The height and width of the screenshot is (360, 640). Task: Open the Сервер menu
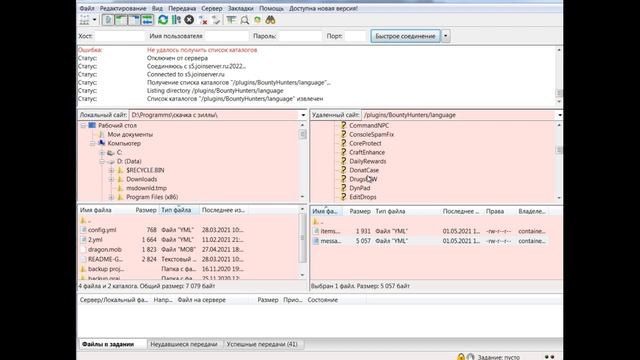coord(212,8)
